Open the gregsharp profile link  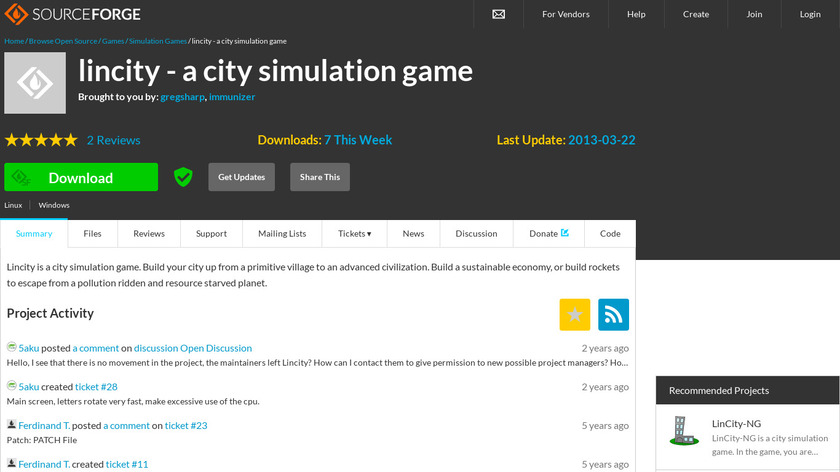(x=182, y=97)
